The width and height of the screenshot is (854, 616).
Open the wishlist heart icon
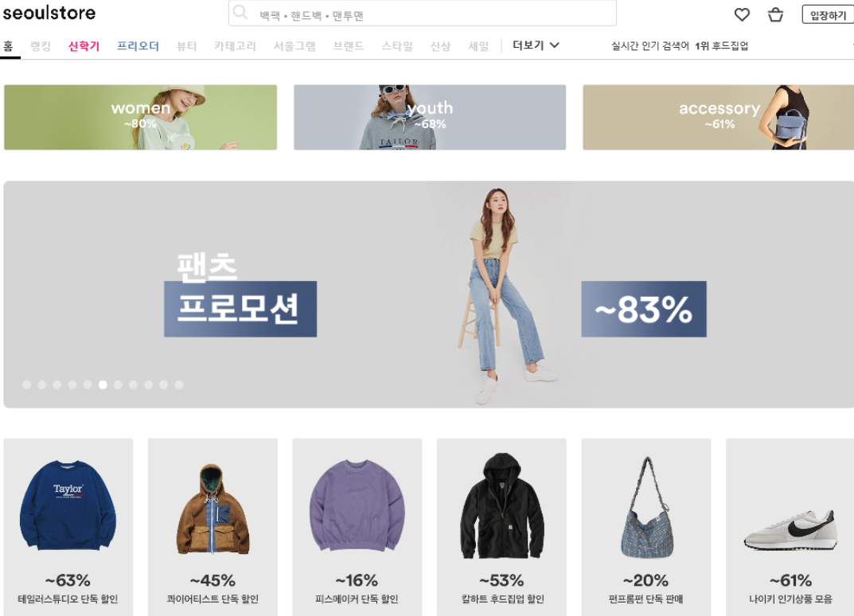pos(742,14)
